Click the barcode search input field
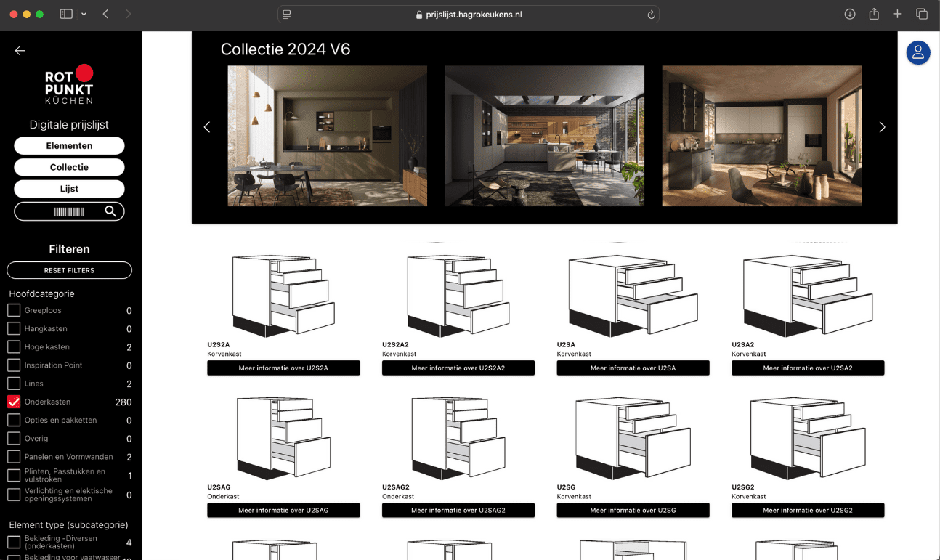The width and height of the screenshot is (940, 560). point(69,211)
